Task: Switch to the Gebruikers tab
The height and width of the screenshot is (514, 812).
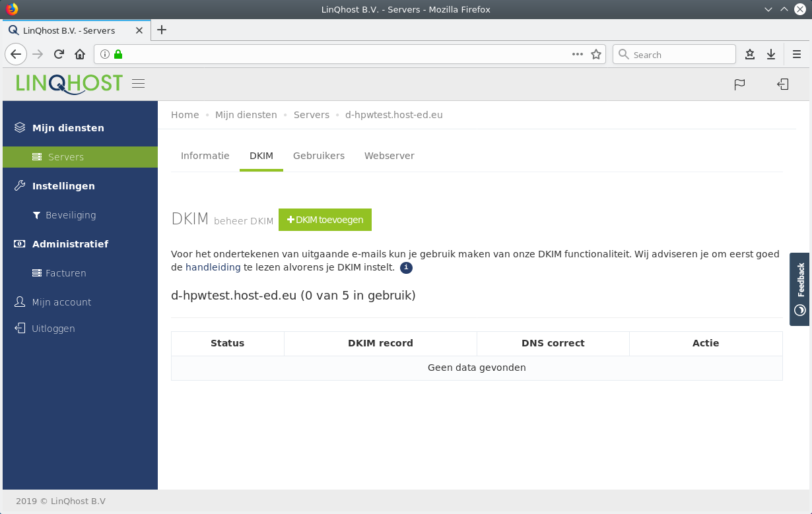Action: point(319,156)
